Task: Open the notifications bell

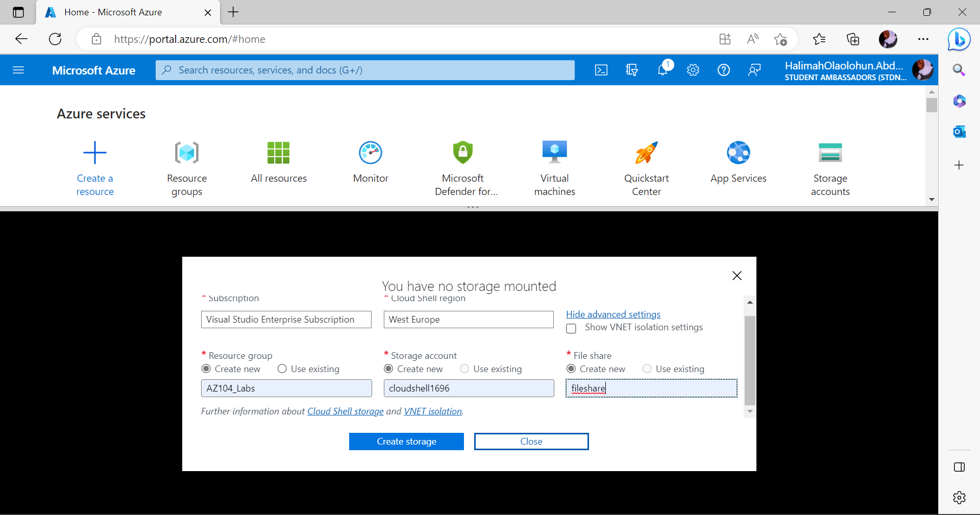Action: point(663,70)
